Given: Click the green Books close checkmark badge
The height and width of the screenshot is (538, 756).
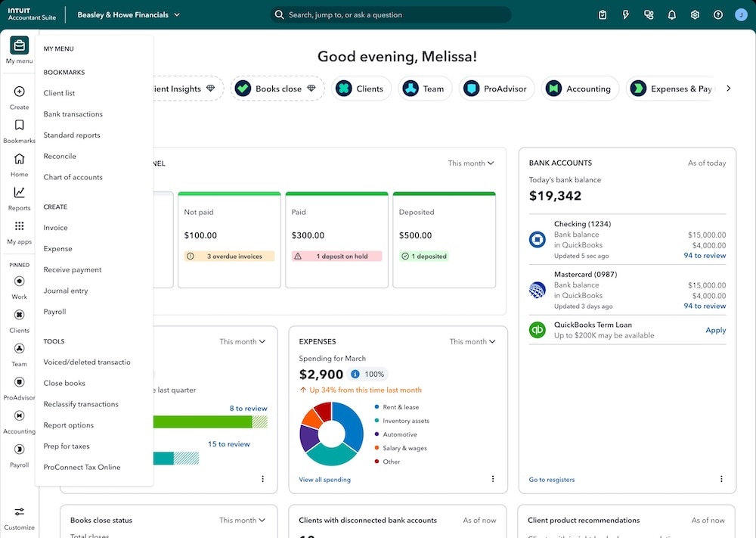Looking at the screenshot, I should click(242, 88).
